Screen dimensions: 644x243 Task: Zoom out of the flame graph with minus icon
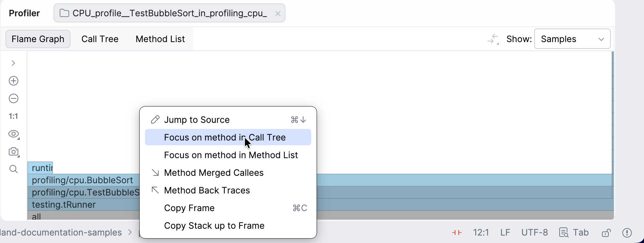coord(13,98)
